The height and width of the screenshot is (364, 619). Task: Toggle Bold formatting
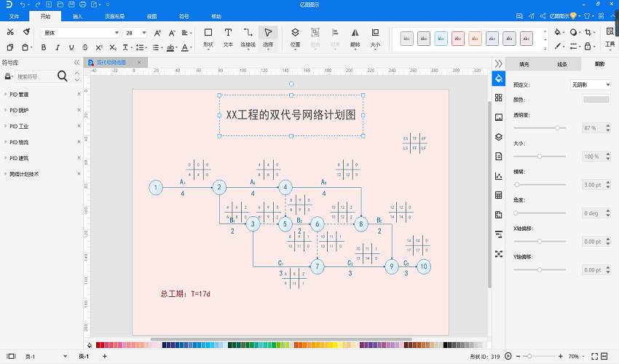click(x=44, y=47)
